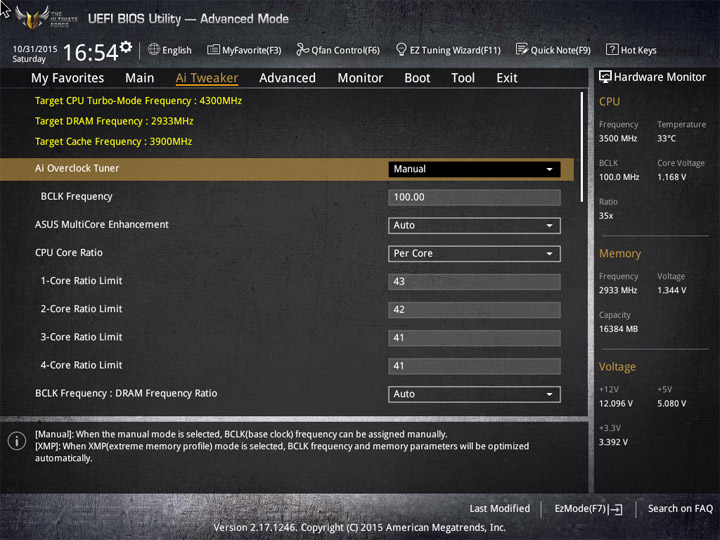This screenshot has width=720, height=540.
Task: Click the Hardware Monitor display icon
Action: (x=605, y=77)
